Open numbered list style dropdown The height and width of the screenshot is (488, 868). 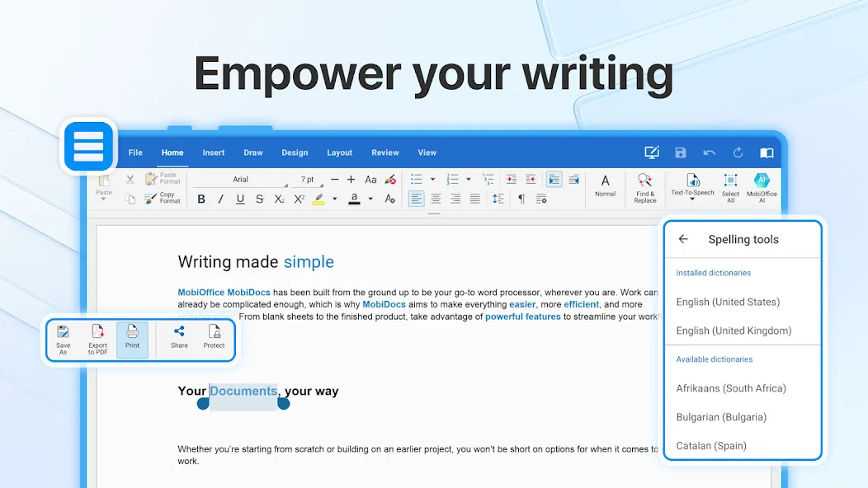(469, 179)
